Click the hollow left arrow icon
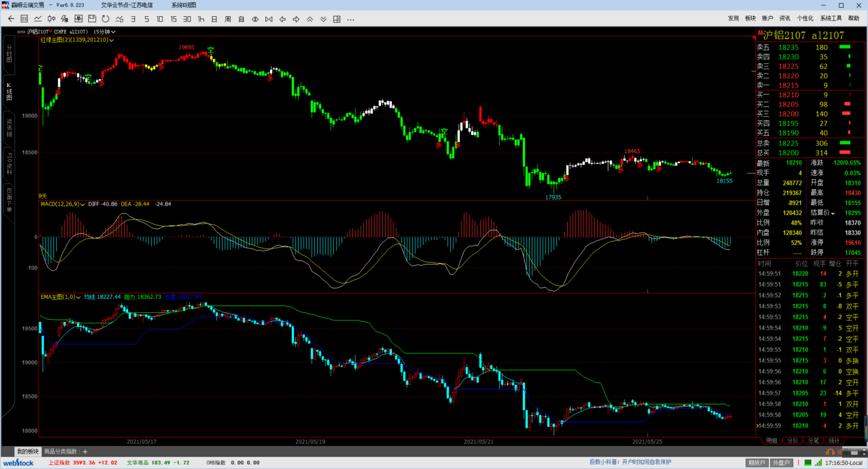The image size is (868, 469). [282, 19]
